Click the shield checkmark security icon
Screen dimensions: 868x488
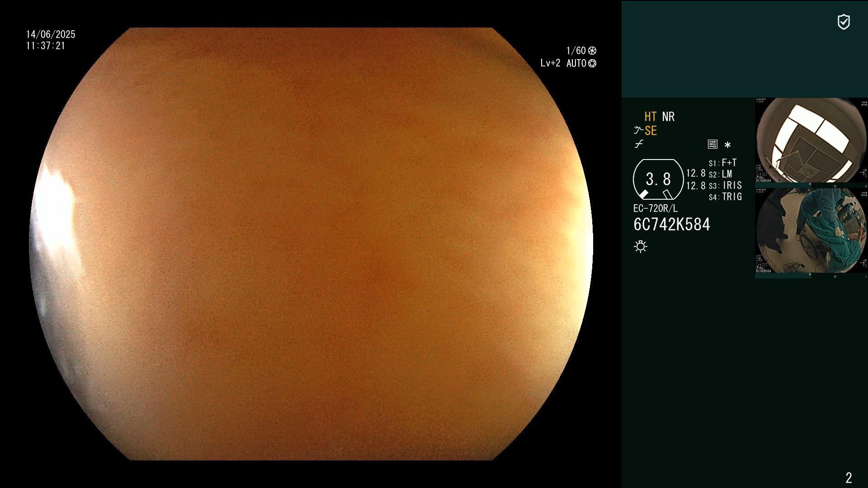point(844,22)
